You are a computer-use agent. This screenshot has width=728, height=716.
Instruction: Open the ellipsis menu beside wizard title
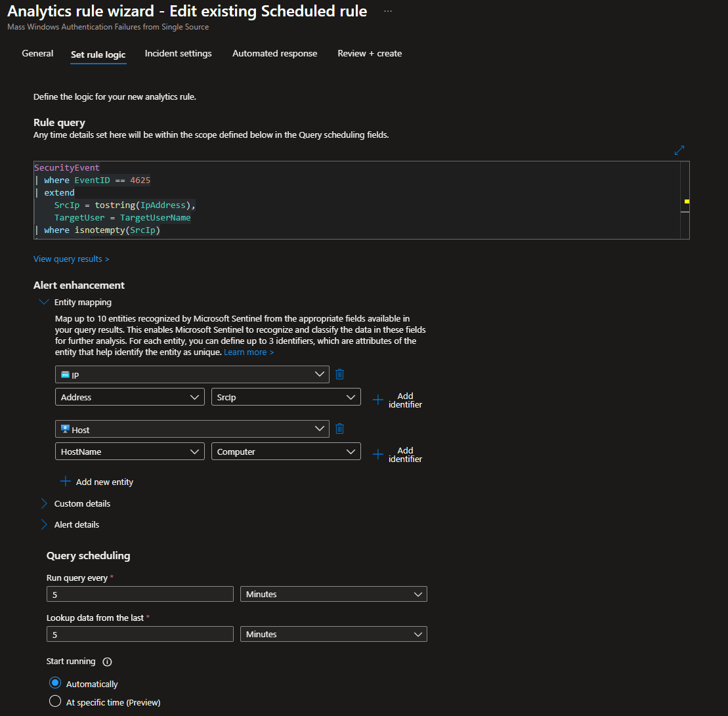click(x=388, y=12)
